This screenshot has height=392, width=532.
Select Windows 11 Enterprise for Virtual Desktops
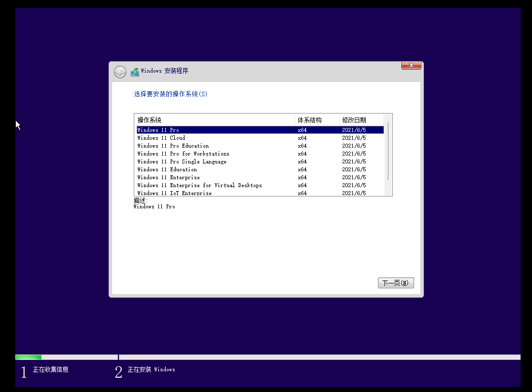(x=260, y=185)
